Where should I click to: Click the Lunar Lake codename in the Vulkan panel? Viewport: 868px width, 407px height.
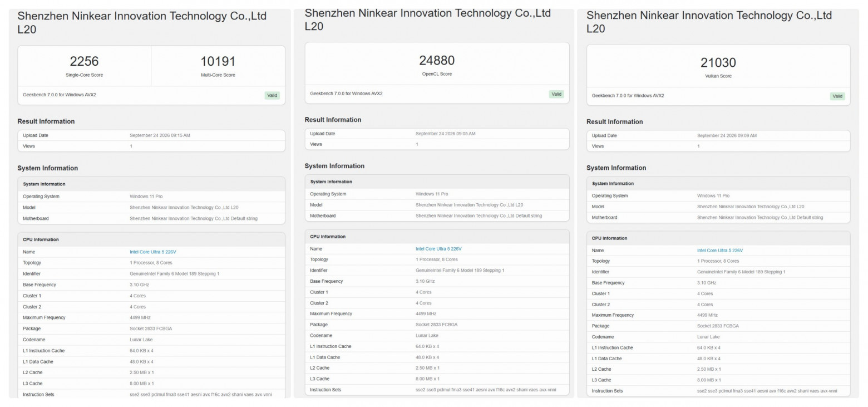(708, 337)
